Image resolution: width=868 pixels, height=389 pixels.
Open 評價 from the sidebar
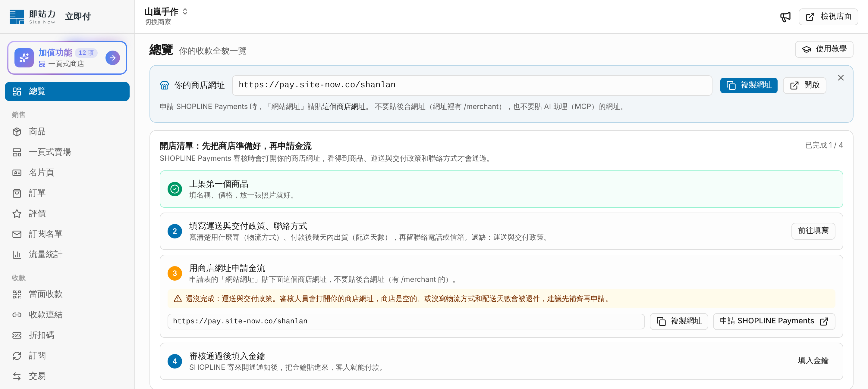point(67,213)
